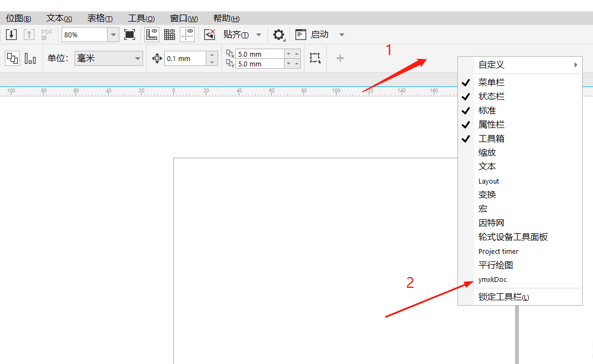Open options with the gear icon

pyautogui.click(x=279, y=35)
